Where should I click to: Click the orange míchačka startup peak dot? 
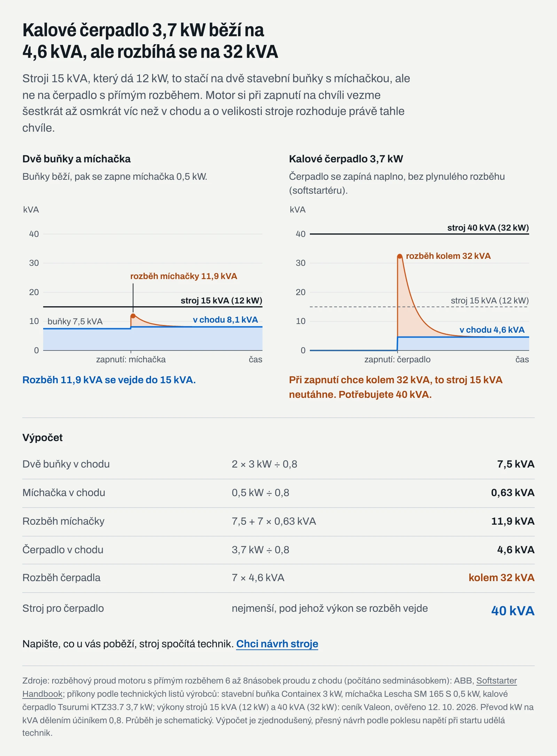[x=133, y=316]
